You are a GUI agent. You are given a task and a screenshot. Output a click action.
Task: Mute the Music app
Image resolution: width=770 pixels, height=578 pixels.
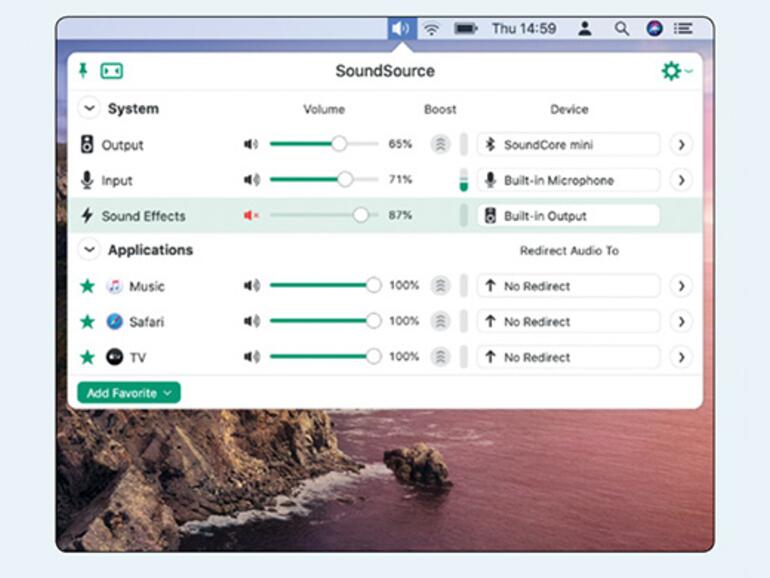pyautogui.click(x=251, y=285)
